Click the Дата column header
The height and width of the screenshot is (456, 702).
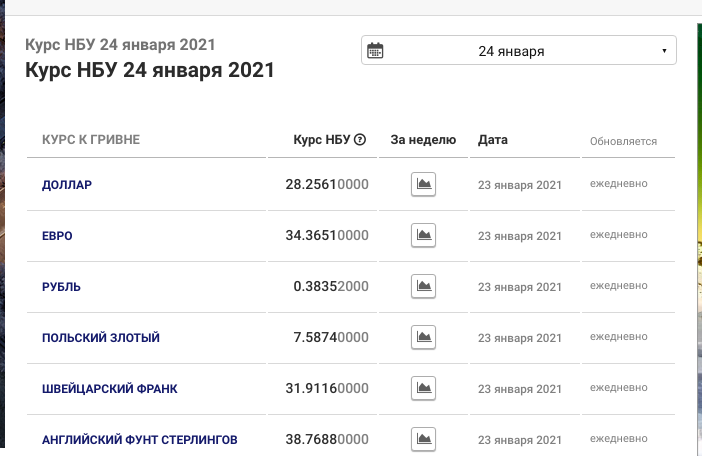pos(492,140)
